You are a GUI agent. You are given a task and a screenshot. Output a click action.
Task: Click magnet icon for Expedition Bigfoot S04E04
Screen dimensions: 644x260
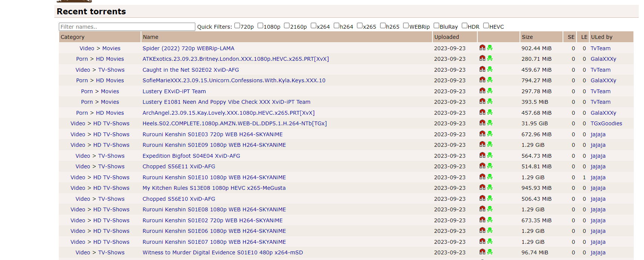point(482,155)
